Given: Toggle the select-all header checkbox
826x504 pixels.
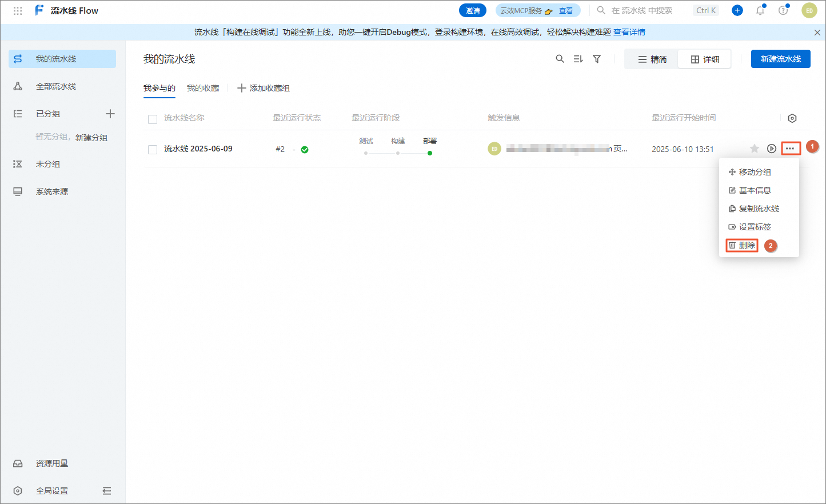Looking at the screenshot, I should (x=153, y=119).
